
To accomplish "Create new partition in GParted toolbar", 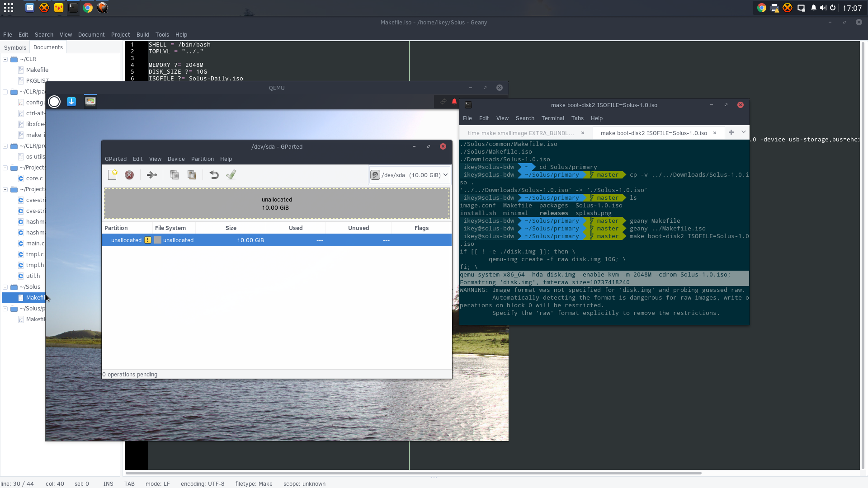I will [x=113, y=175].
